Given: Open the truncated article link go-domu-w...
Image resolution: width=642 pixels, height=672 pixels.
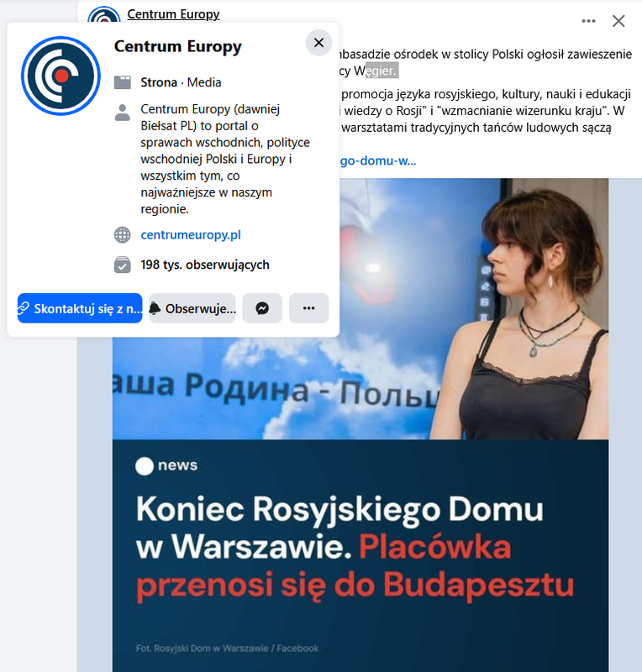Looking at the screenshot, I should pyautogui.click(x=378, y=160).
